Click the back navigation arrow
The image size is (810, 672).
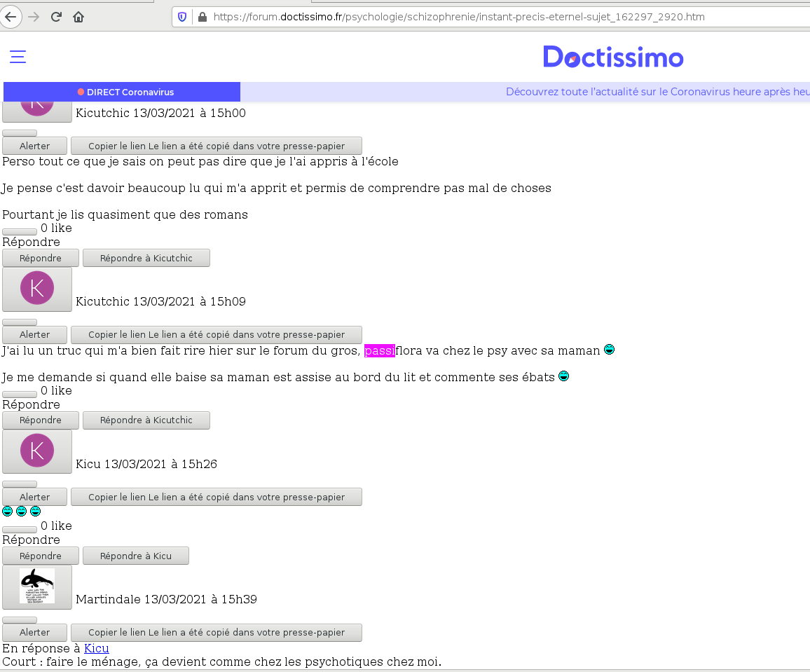(x=11, y=16)
